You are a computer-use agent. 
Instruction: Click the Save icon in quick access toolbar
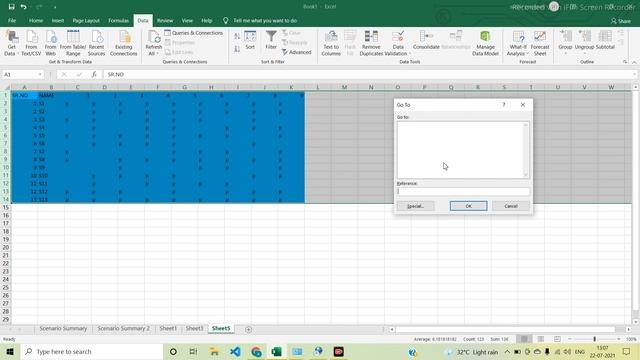pyautogui.click(x=11, y=7)
